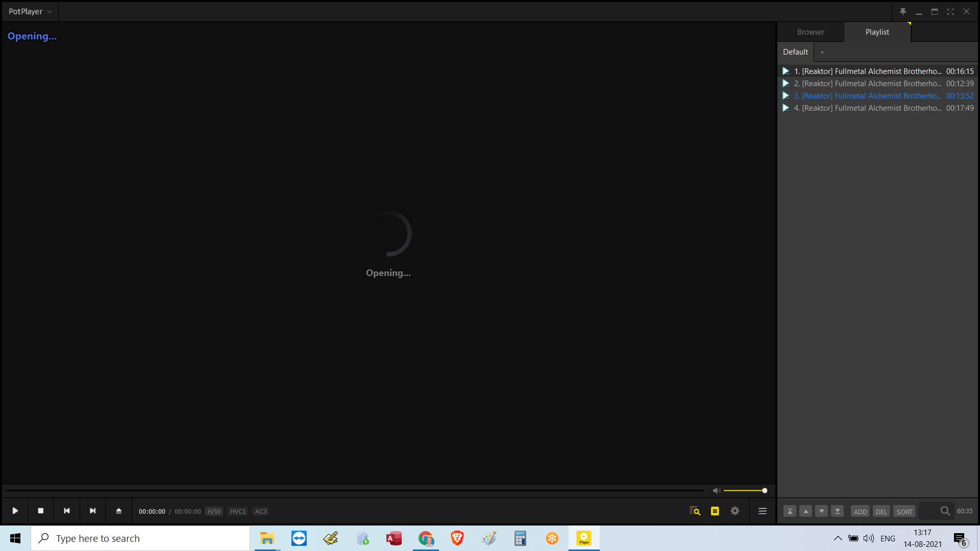980x551 pixels.
Task: Click the ADD button in playlist
Action: (x=860, y=511)
